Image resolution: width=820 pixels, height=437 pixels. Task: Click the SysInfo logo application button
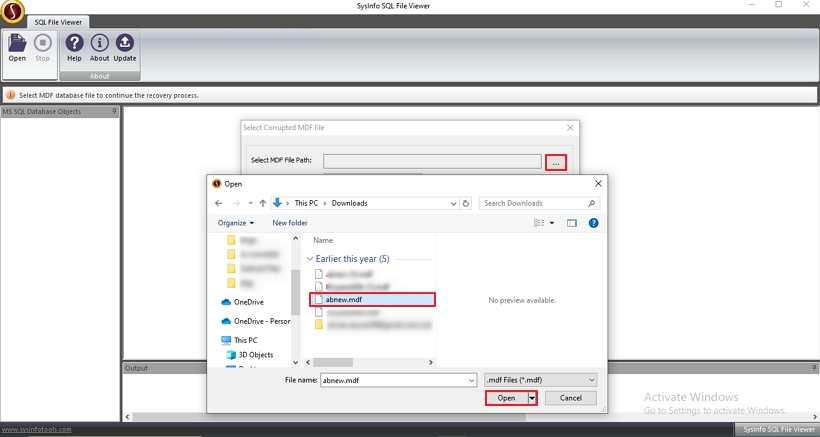13,12
